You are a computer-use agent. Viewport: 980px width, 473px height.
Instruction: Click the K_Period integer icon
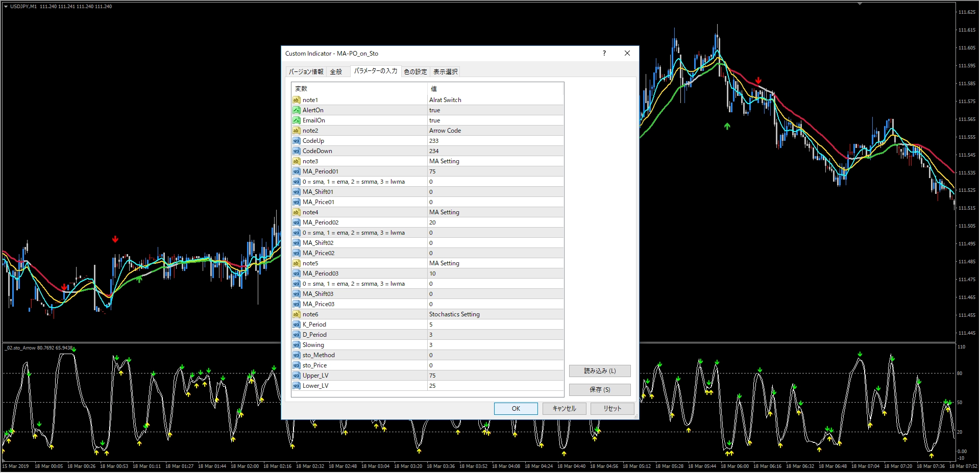tap(296, 325)
